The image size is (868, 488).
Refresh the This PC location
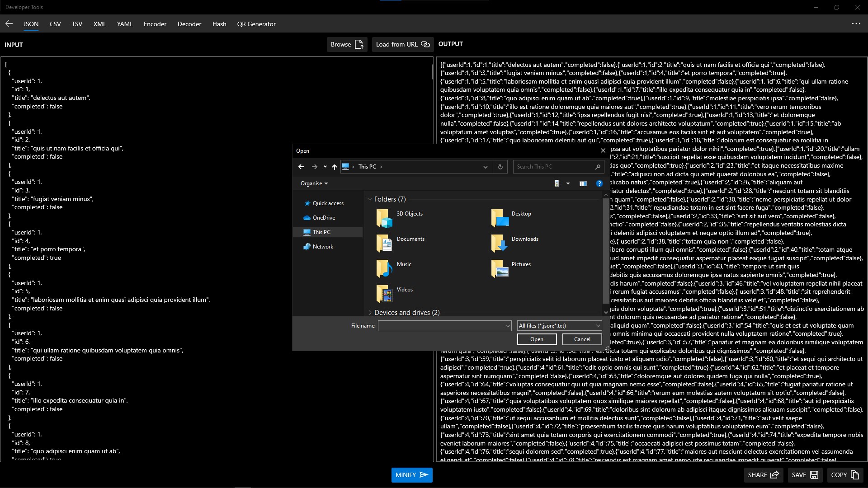[x=500, y=167]
